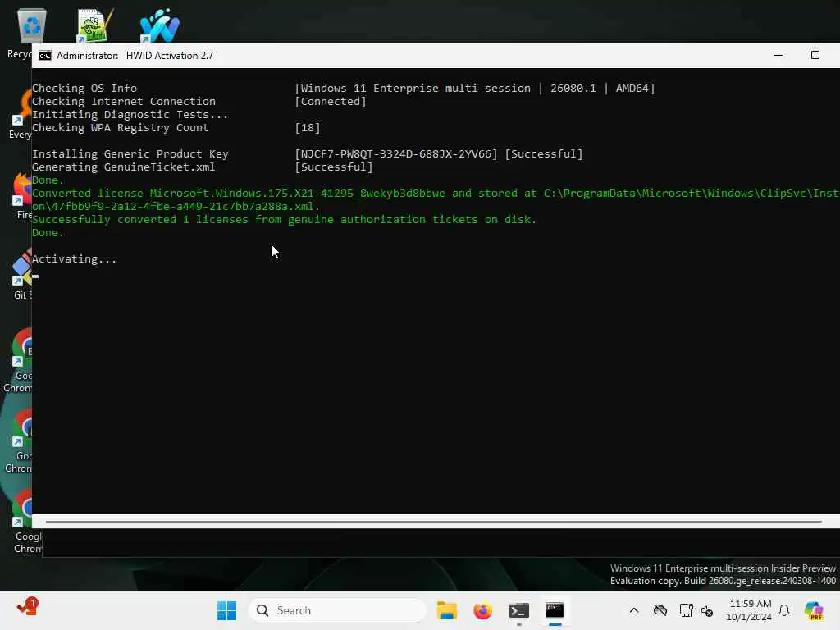Click the 'HWID Activation 2.7' window title
The height and width of the screenshot is (630, 840).
[x=169, y=56]
